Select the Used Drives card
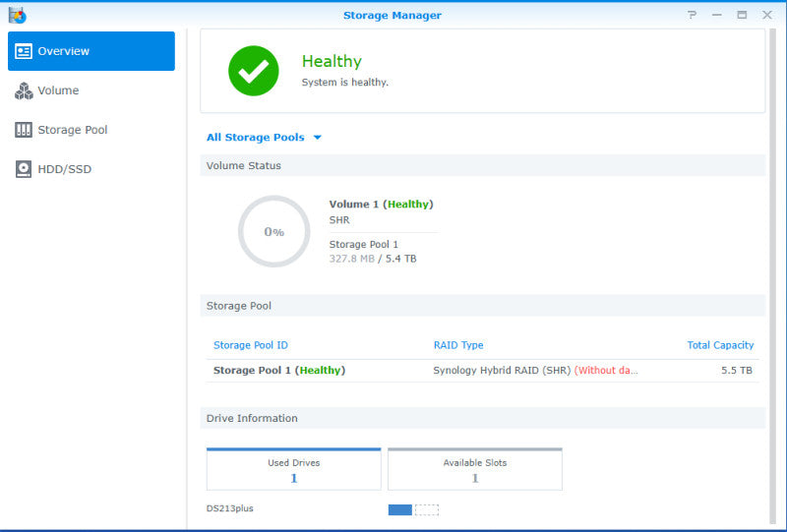Viewport: 787px width, 532px height. pos(293,469)
